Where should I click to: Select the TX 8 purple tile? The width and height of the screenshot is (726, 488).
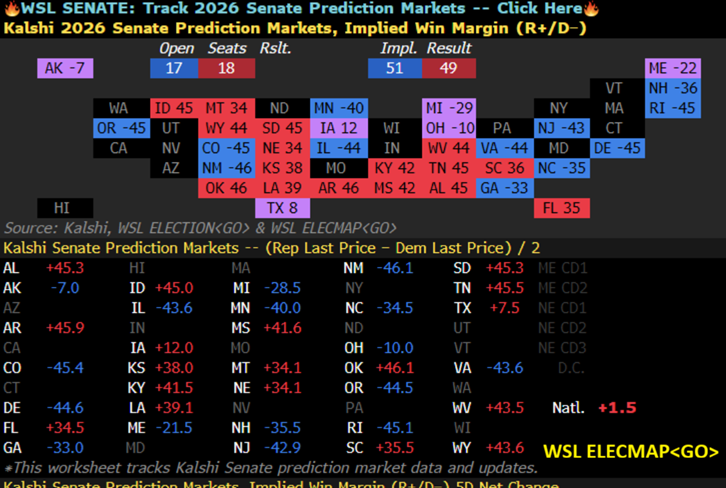[x=282, y=208]
